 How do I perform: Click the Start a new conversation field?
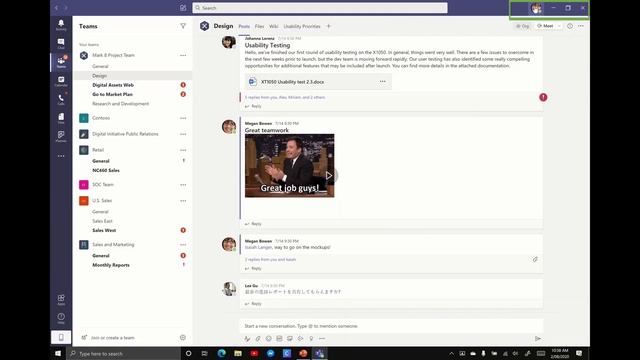(391, 326)
